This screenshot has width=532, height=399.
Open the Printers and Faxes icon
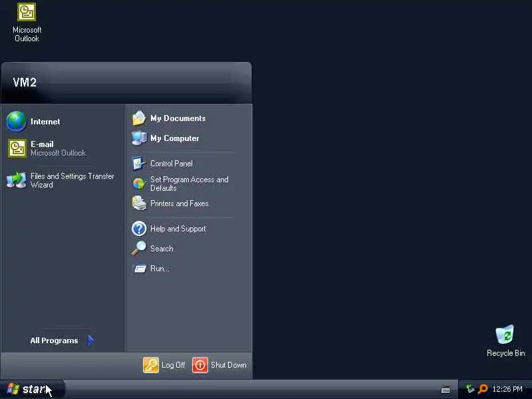[139, 203]
